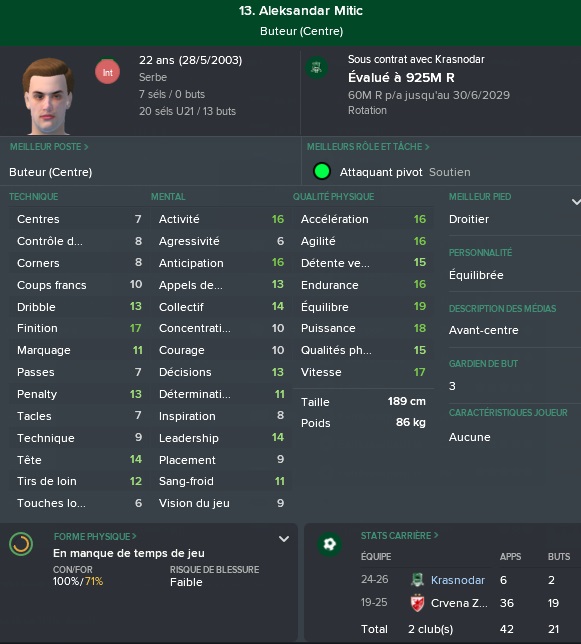
Task: Click the red Int international status badge
Action: tap(108, 72)
